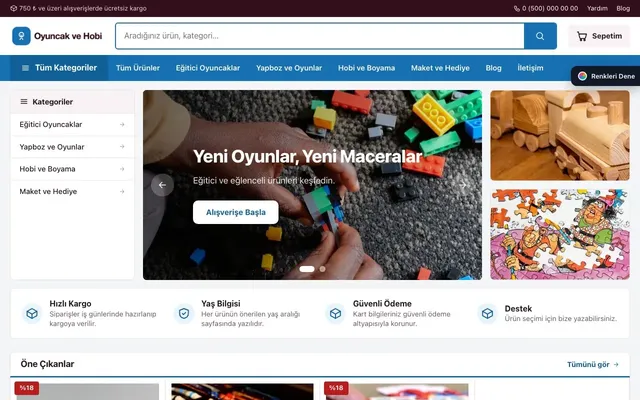Click the Hızlı Kargo box icon
Viewport: 640px width, 400px height.
32,313
